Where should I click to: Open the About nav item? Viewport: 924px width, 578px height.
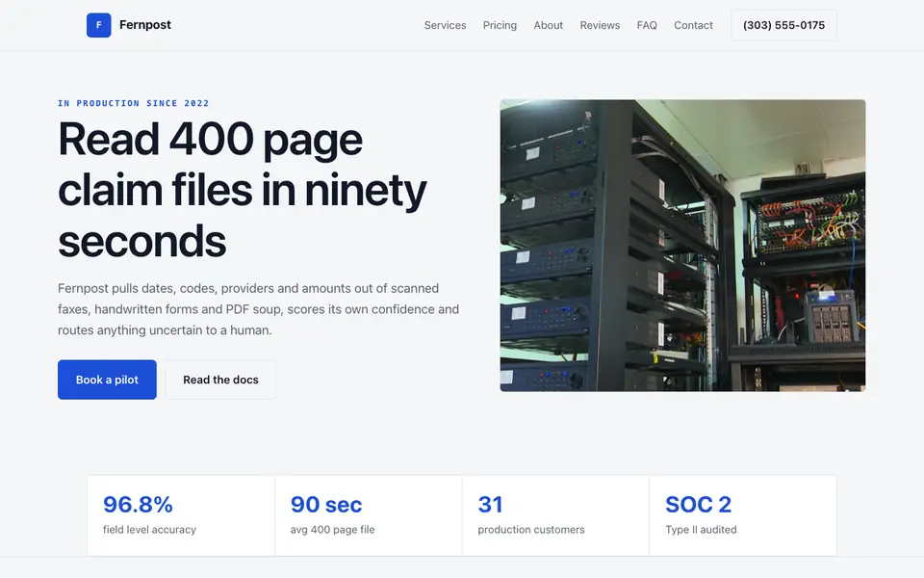coord(548,25)
